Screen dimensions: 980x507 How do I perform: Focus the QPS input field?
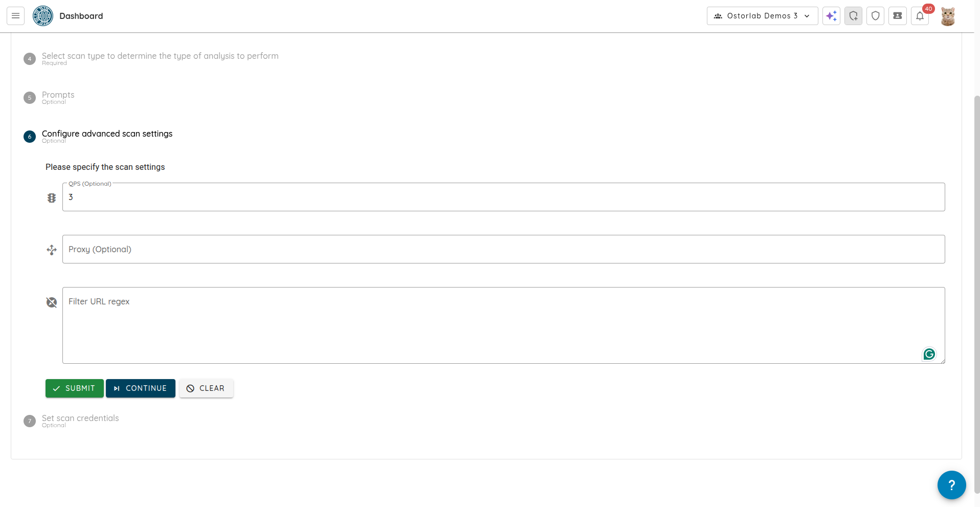click(x=503, y=197)
